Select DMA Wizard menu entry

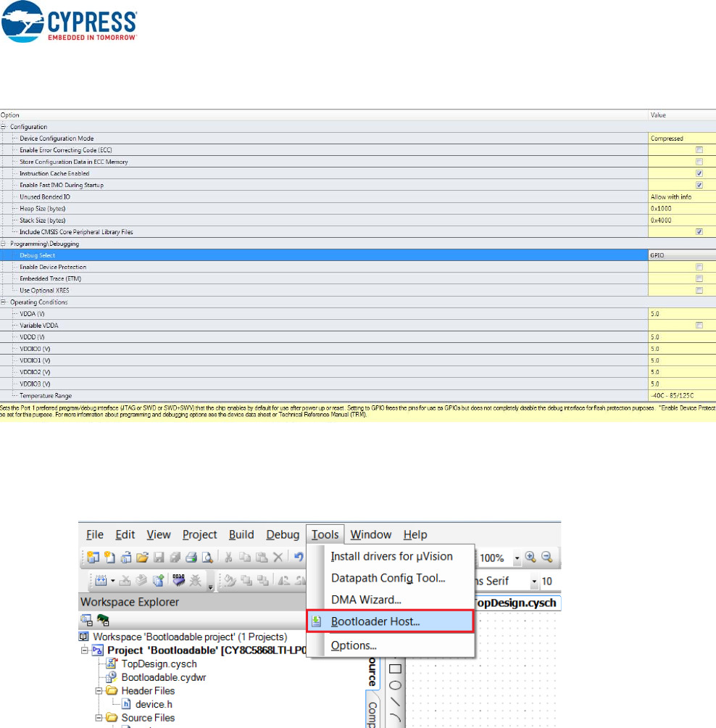coord(365,600)
